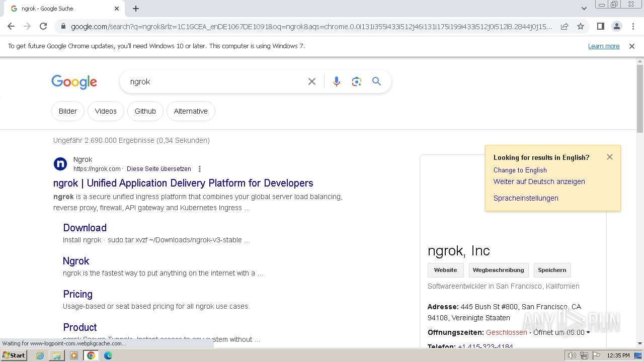Reload the current page
Image resolution: width=644 pixels, height=362 pixels.
point(43,26)
